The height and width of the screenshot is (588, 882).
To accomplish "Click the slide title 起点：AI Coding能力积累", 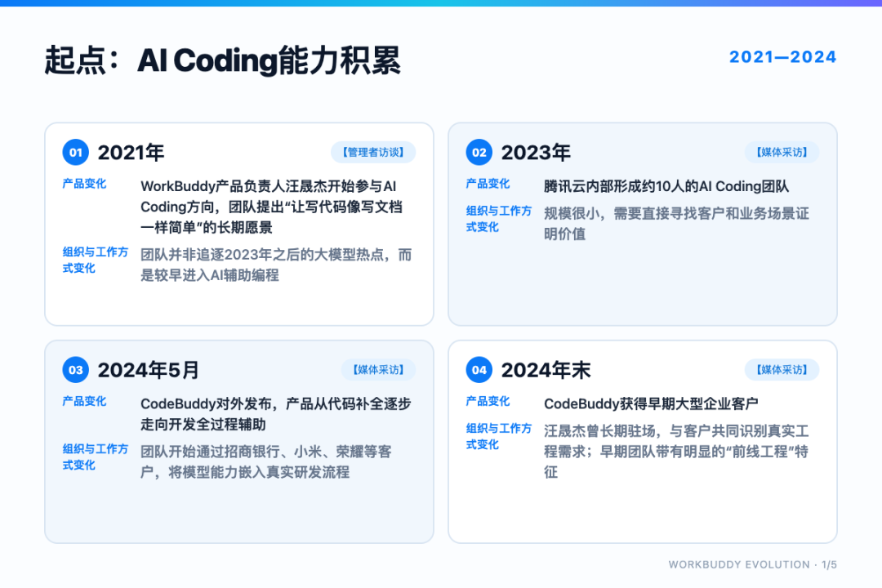I will click(223, 60).
